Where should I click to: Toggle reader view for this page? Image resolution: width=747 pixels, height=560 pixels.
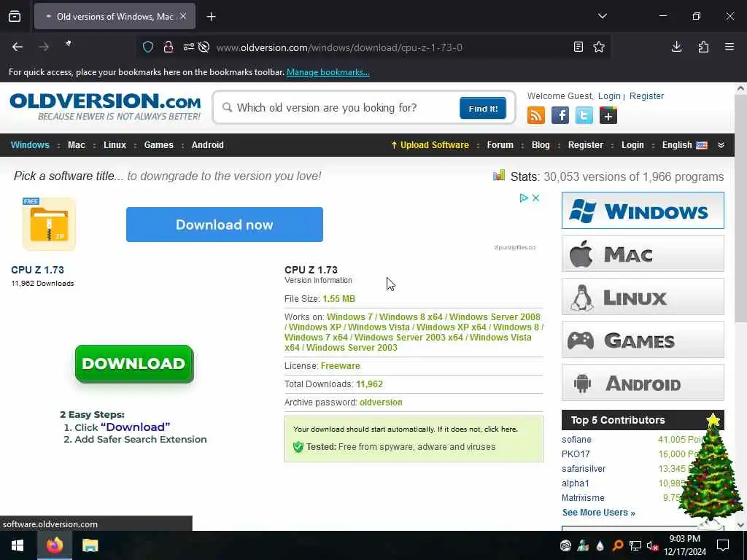tap(578, 47)
